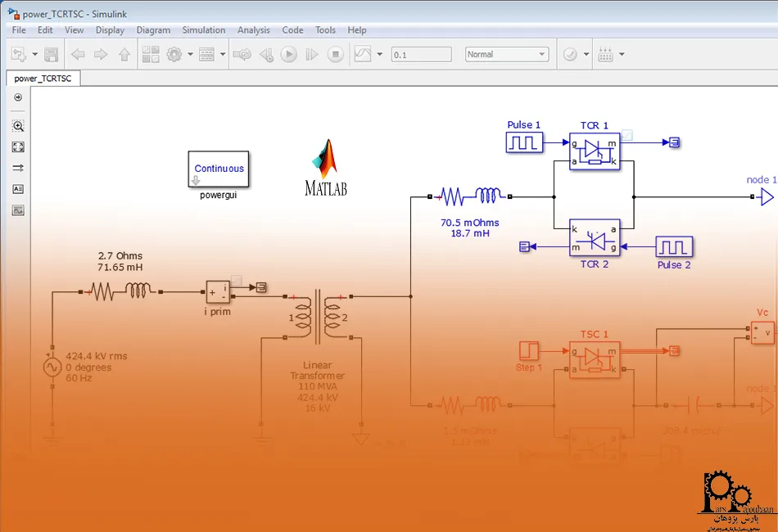Open the Analysis menu
The image size is (778, 532).
pos(253,30)
